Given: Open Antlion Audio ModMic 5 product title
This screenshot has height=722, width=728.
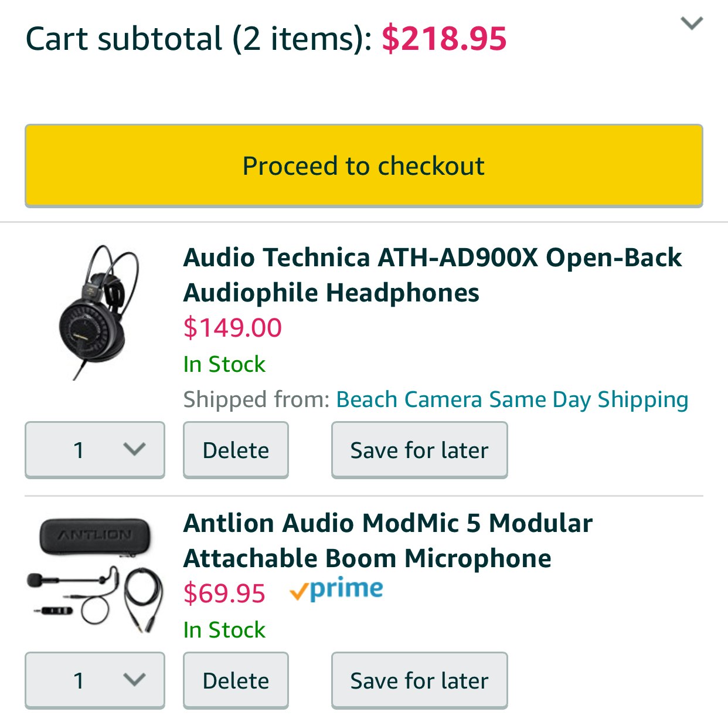Looking at the screenshot, I should click(387, 540).
